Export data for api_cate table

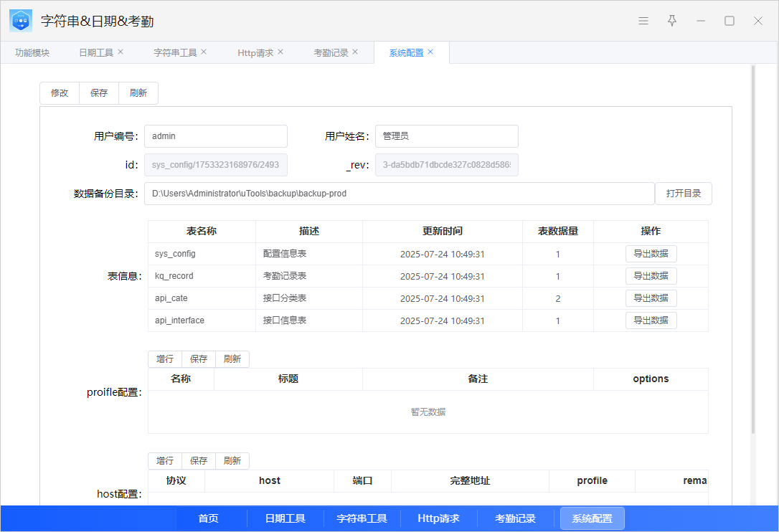651,298
